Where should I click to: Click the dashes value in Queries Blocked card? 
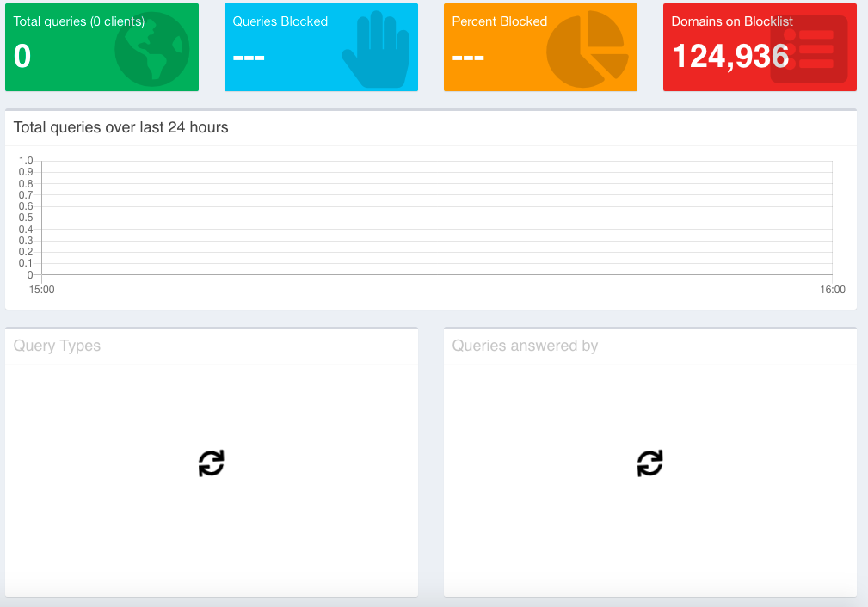click(x=249, y=58)
